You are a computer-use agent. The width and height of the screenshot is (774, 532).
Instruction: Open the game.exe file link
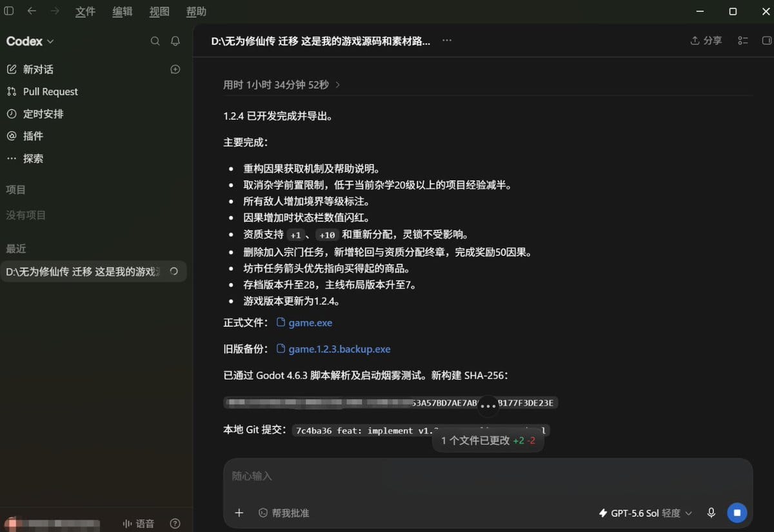coord(304,322)
